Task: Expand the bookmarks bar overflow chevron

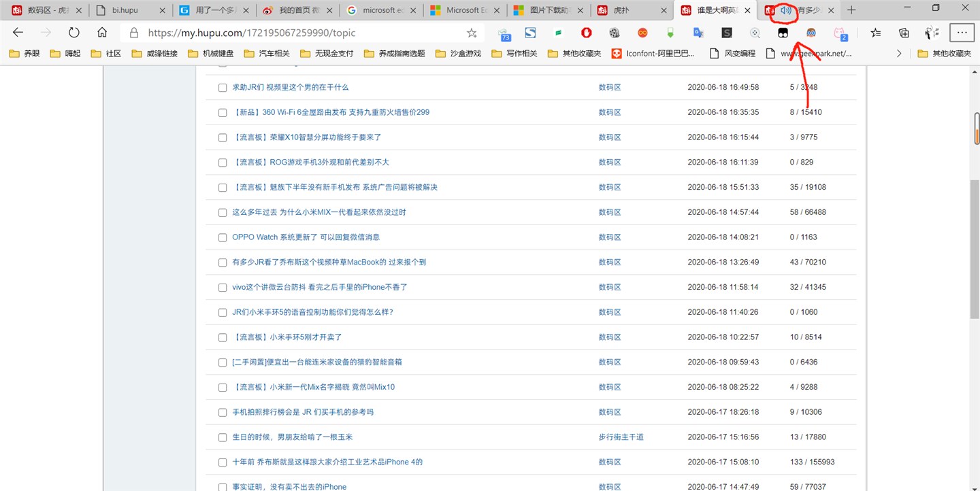Action: pyautogui.click(x=899, y=53)
